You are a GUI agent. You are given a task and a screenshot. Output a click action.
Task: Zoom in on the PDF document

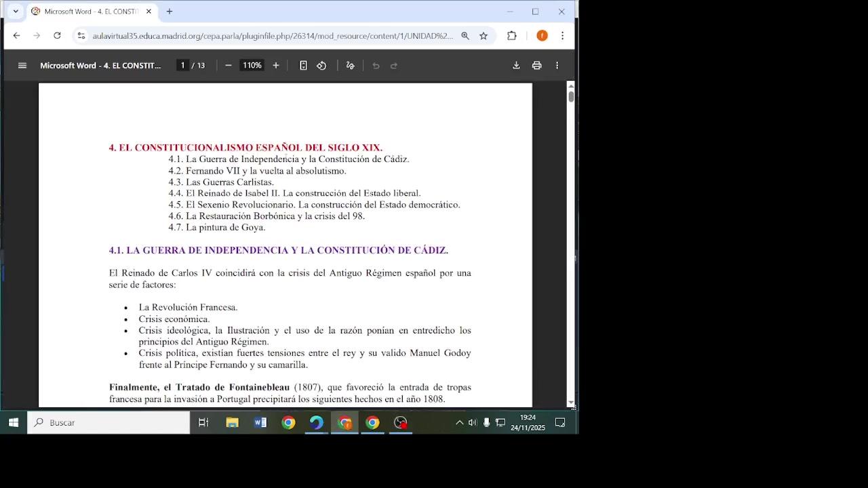[276, 66]
